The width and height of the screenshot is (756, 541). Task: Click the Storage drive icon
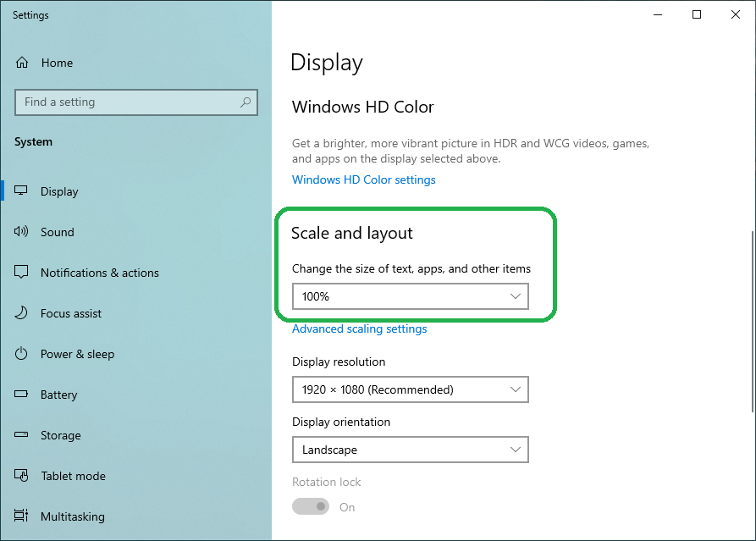pyautogui.click(x=22, y=435)
